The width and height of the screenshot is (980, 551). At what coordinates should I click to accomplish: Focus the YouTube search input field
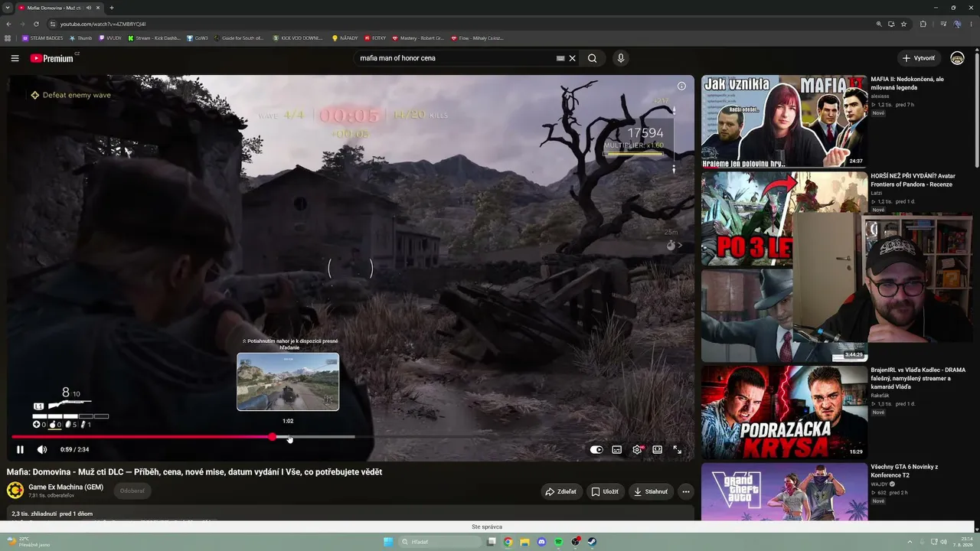[x=456, y=58]
